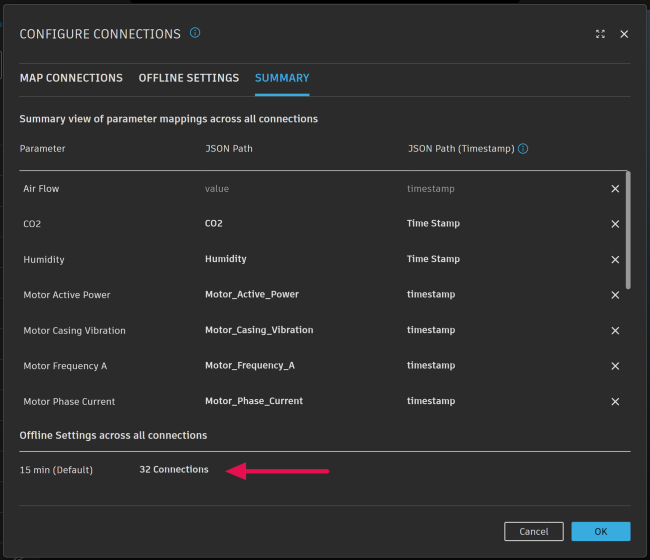This screenshot has width=650, height=560.
Task: Click the parameter list vertical scrollbar
Action: click(x=628, y=230)
